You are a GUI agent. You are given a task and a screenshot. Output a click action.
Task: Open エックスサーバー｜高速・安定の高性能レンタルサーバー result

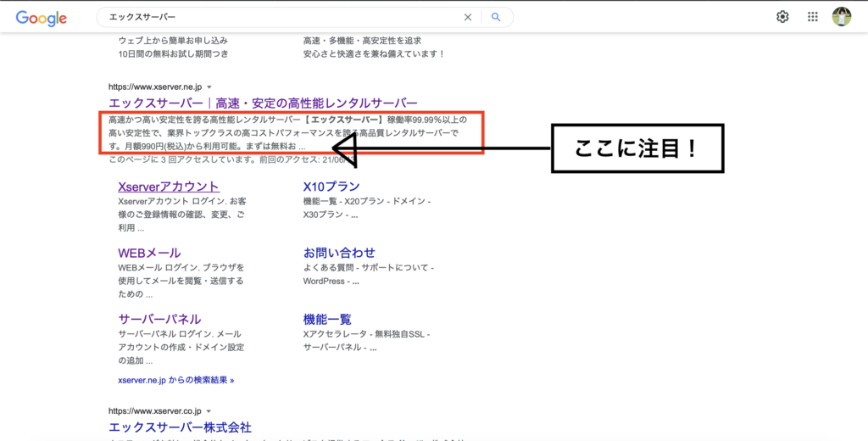click(x=263, y=103)
